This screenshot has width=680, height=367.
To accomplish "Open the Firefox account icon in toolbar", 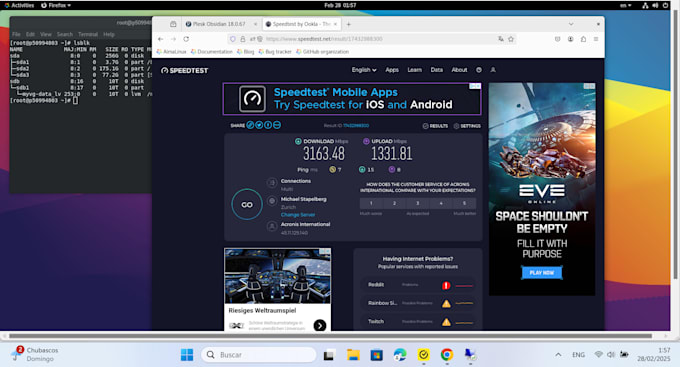I will (570, 39).
